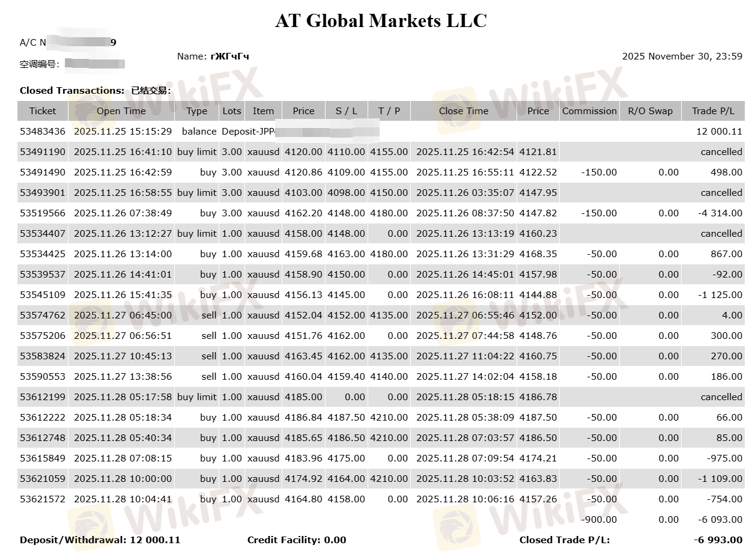Click the R/O Swap column header
Screen dimensions: 752x560
tap(650, 111)
